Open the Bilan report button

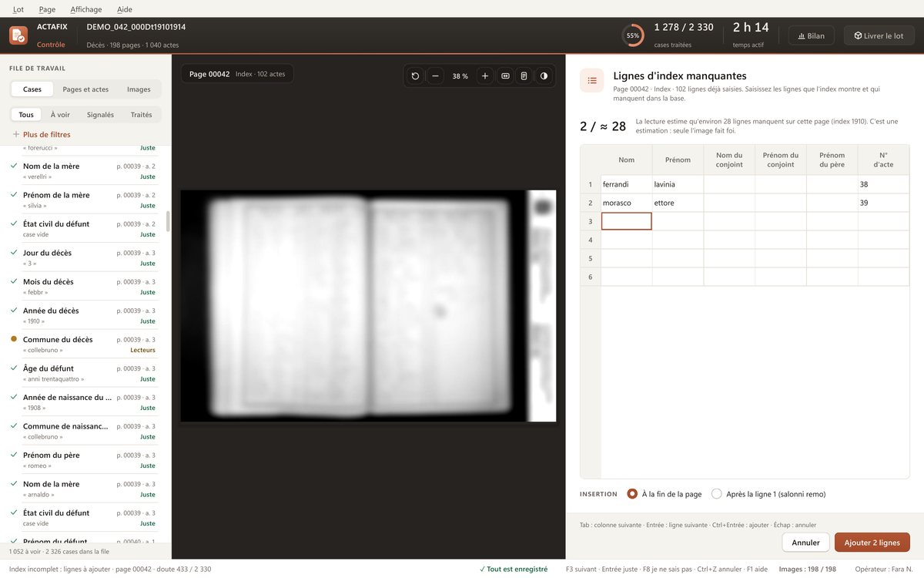(x=812, y=35)
